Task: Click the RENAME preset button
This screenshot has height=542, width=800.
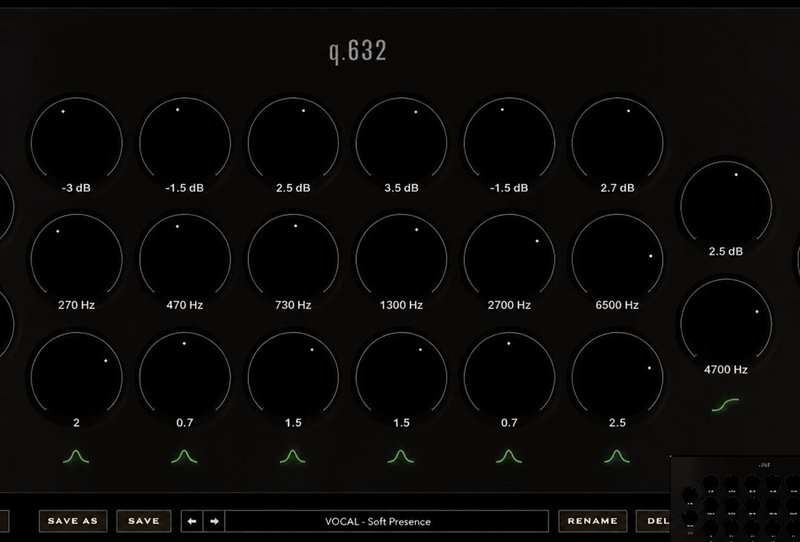Action: click(x=593, y=521)
